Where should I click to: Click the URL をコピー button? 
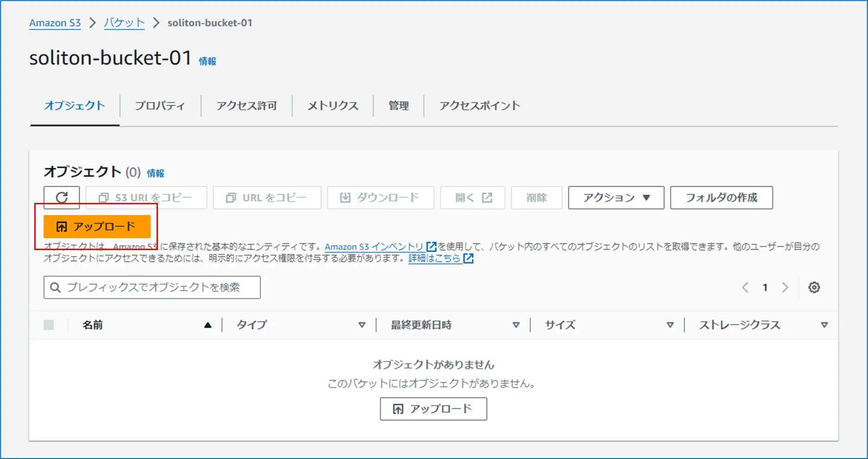click(267, 198)
